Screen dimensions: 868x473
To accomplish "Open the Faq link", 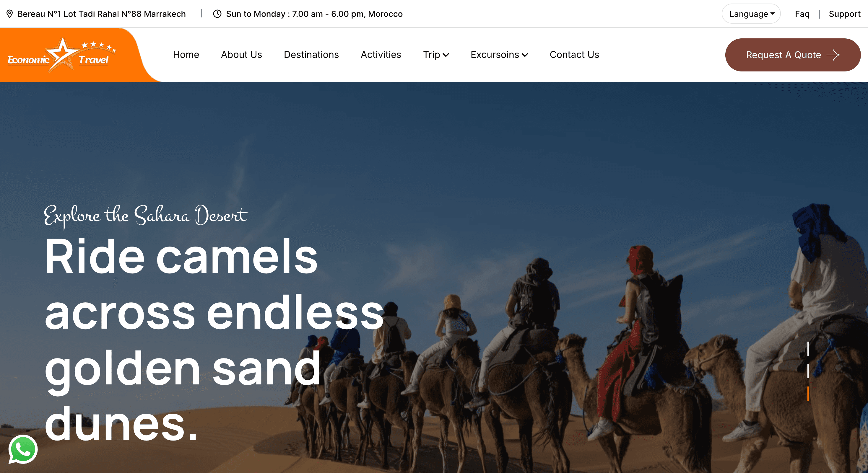I will tap(802, 14).
